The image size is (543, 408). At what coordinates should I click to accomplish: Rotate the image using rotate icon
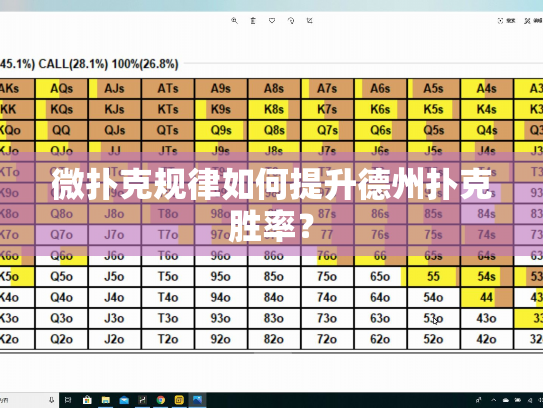click(291, 21)
